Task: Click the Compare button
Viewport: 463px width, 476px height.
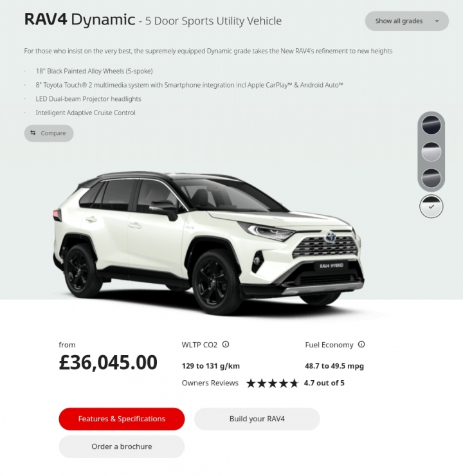Action: [x=49, y=133]
